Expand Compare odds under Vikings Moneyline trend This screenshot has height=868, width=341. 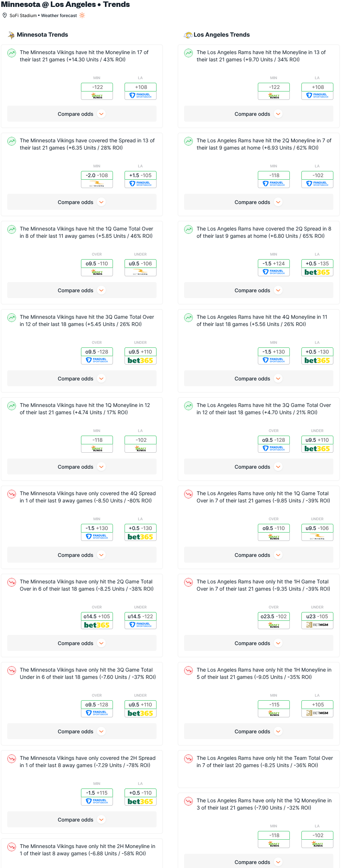point(82,114)
